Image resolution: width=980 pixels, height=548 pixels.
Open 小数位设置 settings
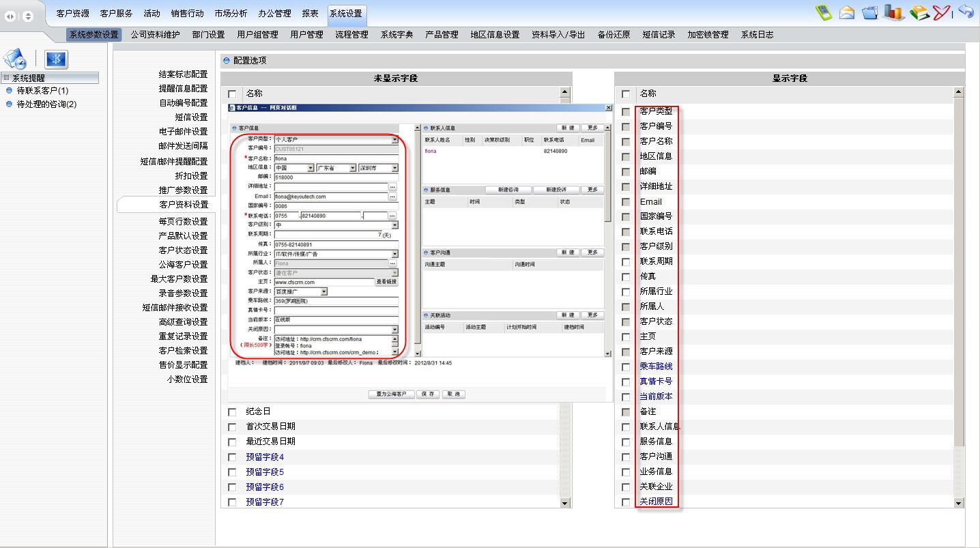(x=187, y=379)
